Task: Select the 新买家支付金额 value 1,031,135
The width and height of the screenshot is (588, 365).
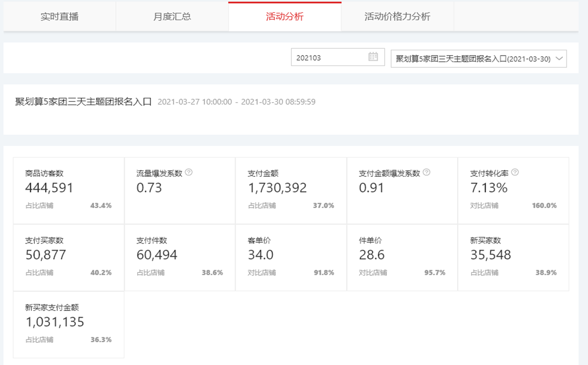Action: [55, 322]
